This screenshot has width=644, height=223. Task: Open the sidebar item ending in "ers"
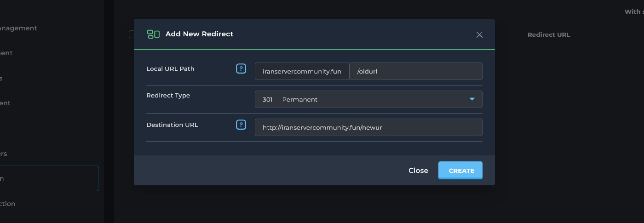click(x=4, y=154)
